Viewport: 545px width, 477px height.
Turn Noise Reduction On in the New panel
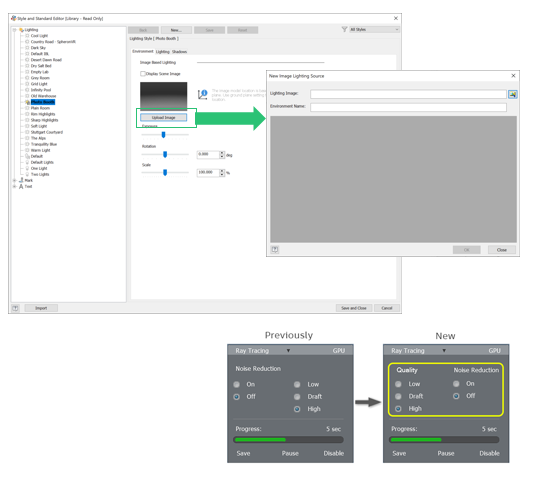tap(456, 384)
